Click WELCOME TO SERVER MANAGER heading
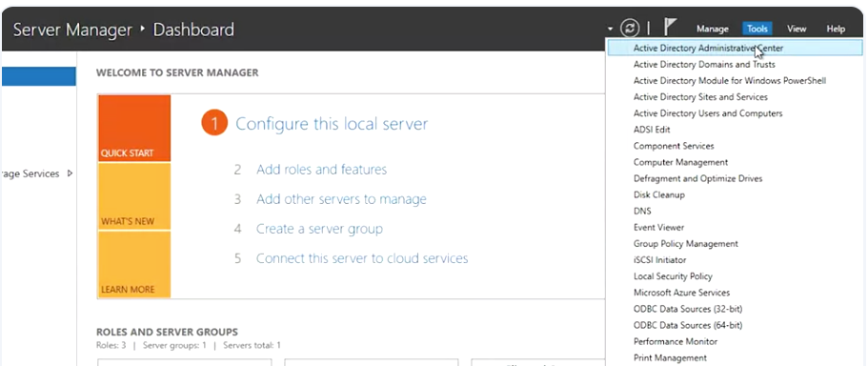This screenshot has width=868, height=366. tap(177, 72)
